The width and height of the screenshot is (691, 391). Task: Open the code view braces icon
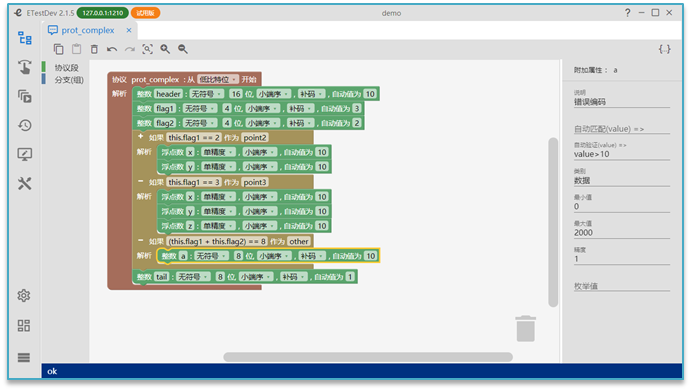[665, 49]
